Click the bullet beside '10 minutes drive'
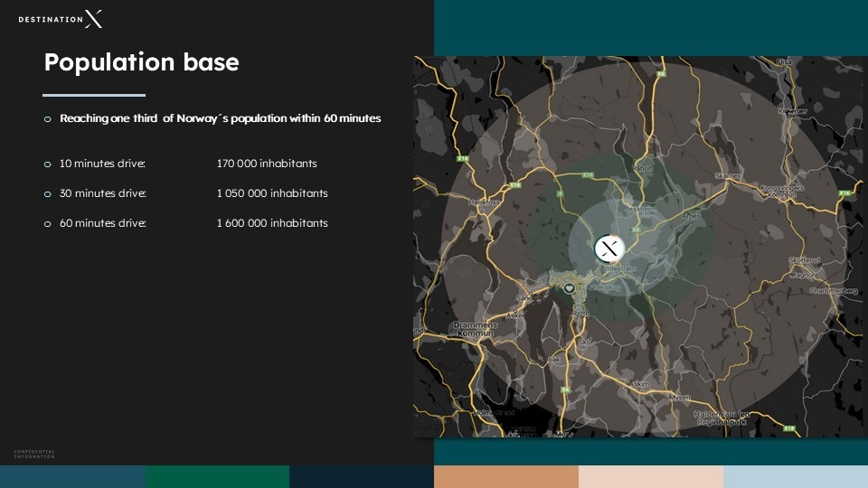868x488 pixels. tap(48, 164)
